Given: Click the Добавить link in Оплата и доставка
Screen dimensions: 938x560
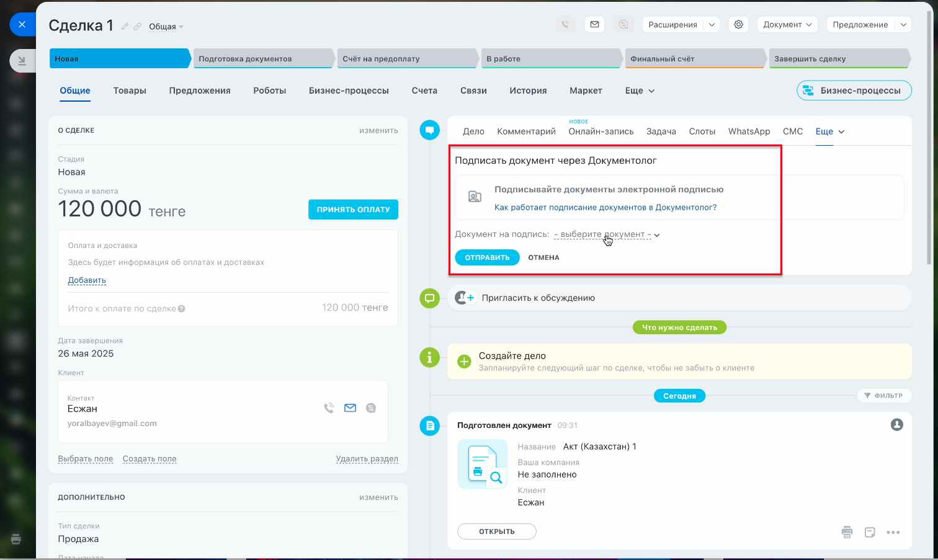Looking at the screenshot, I should pyautogui.click(x=87, y=280).
